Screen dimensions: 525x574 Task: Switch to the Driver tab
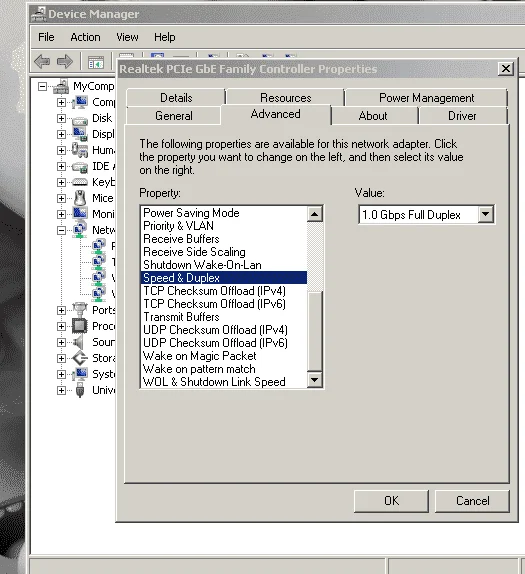pyautogui.click(x=462, y=116)
